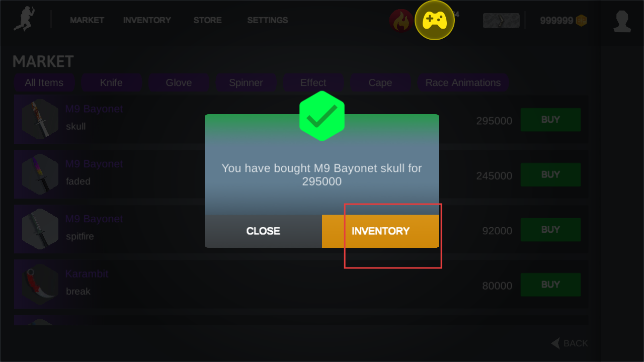Open the user profile silhouette icon
Image resolution: width=644 pixels, height=362 pixels.
tap(622, 21)
